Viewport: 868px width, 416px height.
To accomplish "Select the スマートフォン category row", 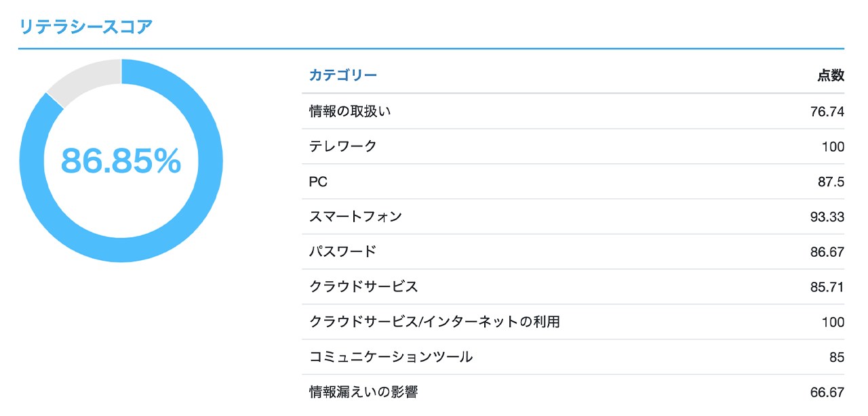I will [574, 217].
